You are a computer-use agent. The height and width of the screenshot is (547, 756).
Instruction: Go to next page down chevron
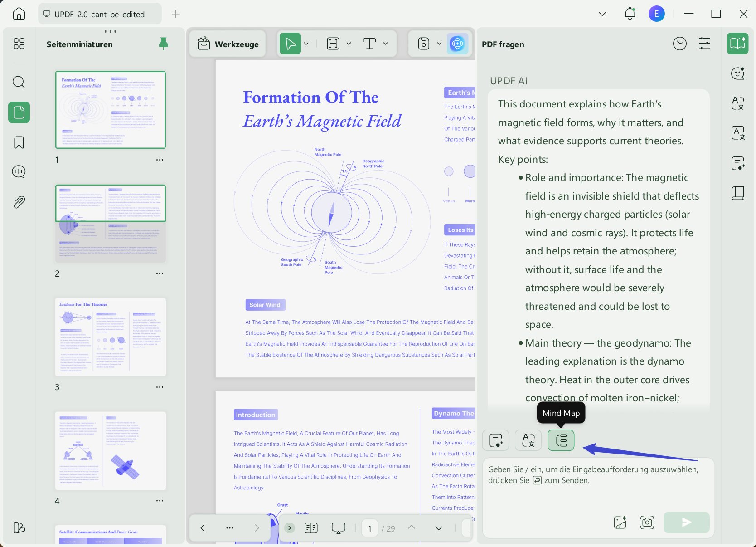(x=439, y=528)
